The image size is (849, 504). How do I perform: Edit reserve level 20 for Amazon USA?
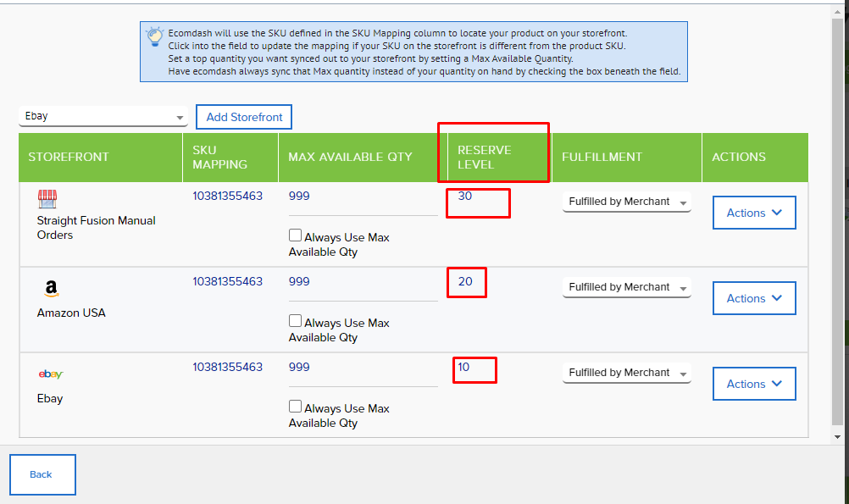pos(465,281)
